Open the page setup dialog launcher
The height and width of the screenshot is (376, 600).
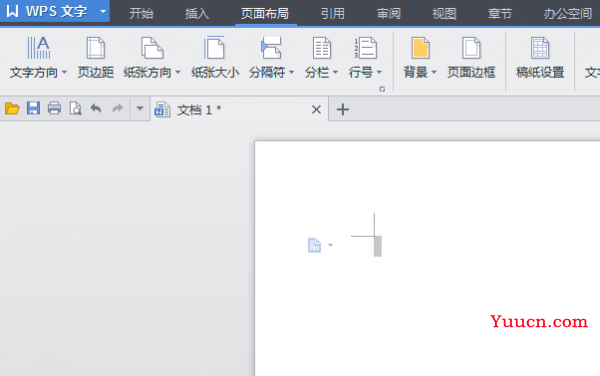click(x=382, y=89)
